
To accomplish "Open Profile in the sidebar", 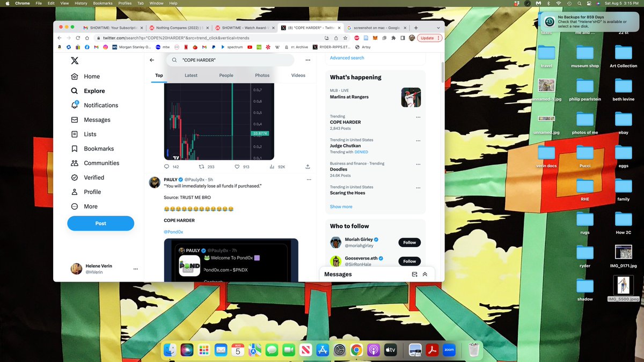I will (86, 192).
